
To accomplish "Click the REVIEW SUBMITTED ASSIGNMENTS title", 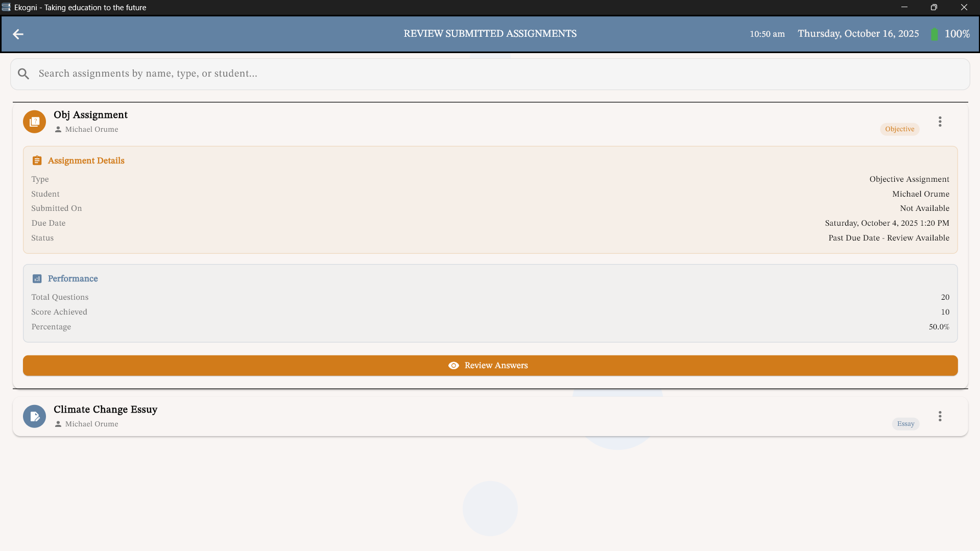I will click(490, 33).
